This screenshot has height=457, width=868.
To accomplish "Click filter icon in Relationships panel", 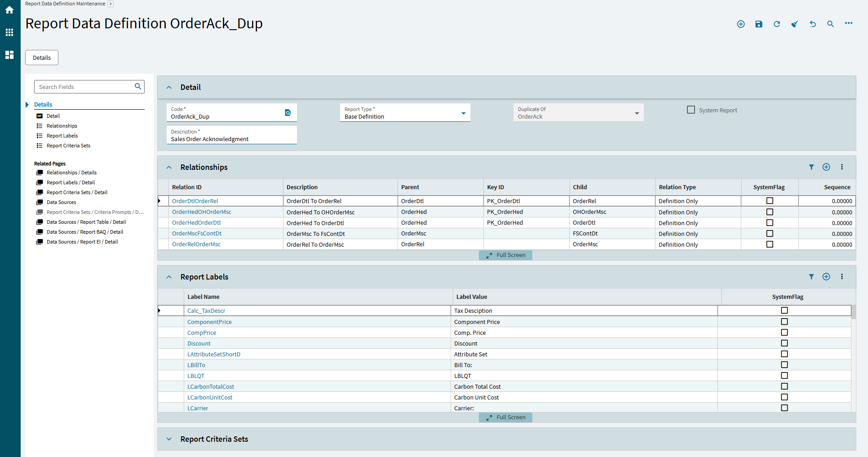I will 811,167.
